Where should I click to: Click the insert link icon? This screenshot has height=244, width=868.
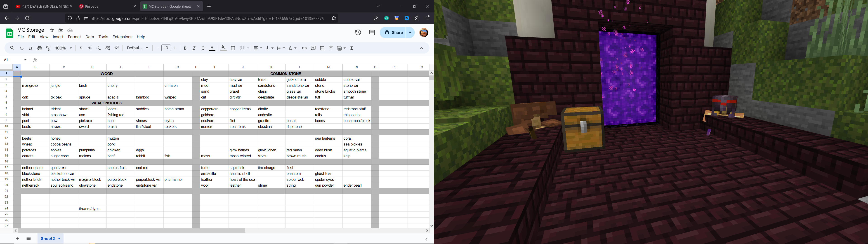point(304,49)
